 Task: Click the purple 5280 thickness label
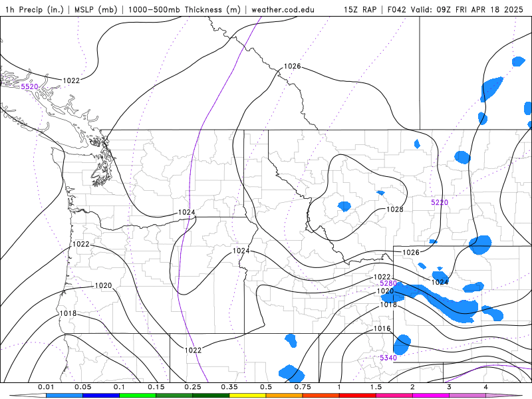(x=388, y=283)
